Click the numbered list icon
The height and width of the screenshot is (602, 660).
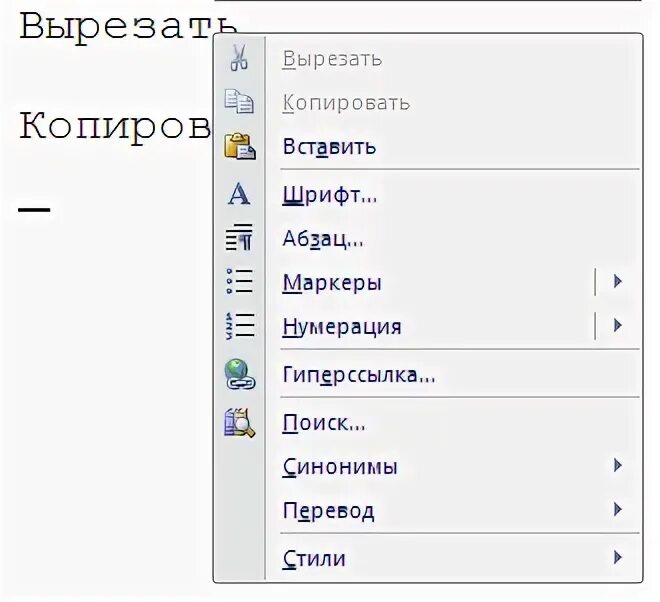tap(240, 325)
